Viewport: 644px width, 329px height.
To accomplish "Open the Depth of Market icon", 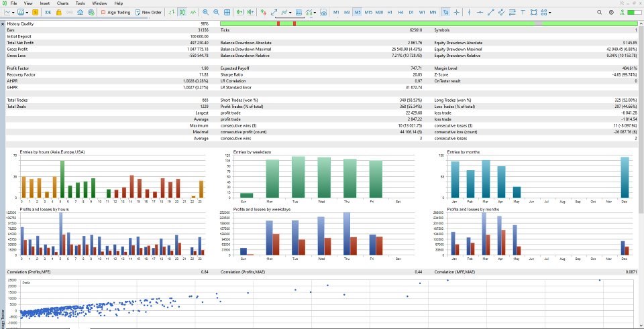I will tap(299, 12).
